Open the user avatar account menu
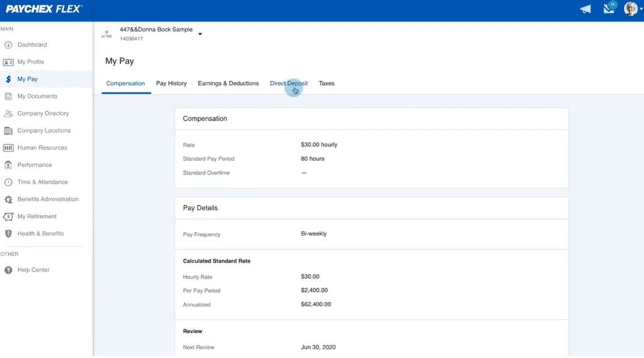This screenshot has height=358, width=644. (630, 9)
